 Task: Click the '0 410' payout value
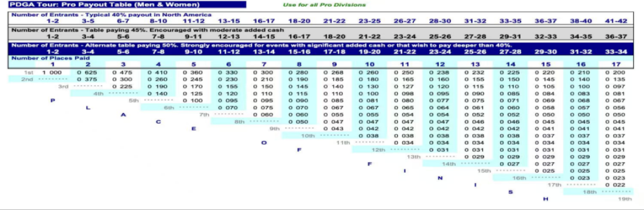[158, 72]
